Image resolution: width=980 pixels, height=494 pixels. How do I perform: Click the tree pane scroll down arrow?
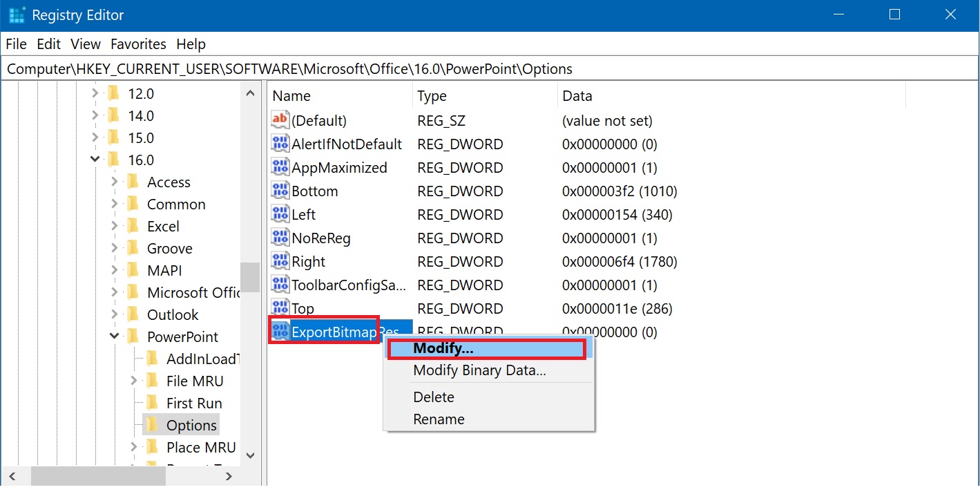pos(250,455)
